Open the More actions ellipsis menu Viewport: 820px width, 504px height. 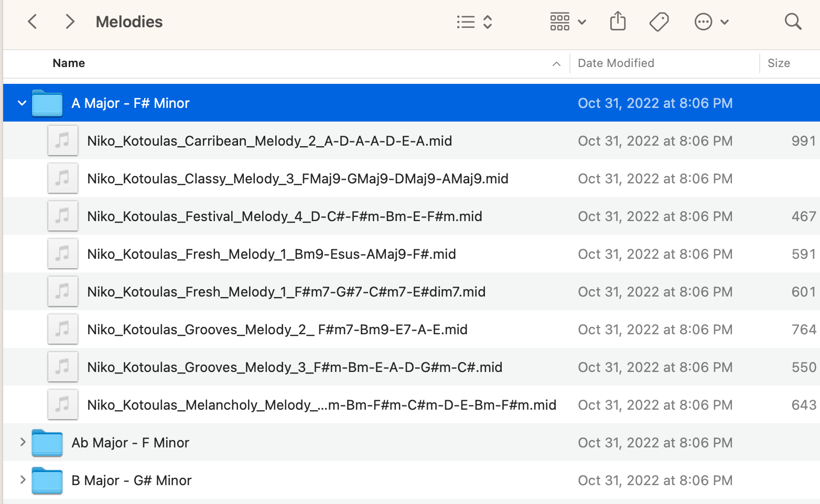click(711, 22)
